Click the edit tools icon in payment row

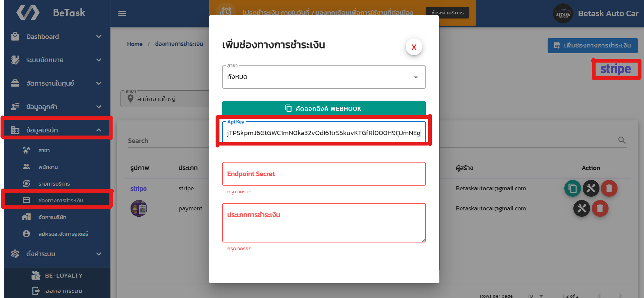click(x=581, y=208)
